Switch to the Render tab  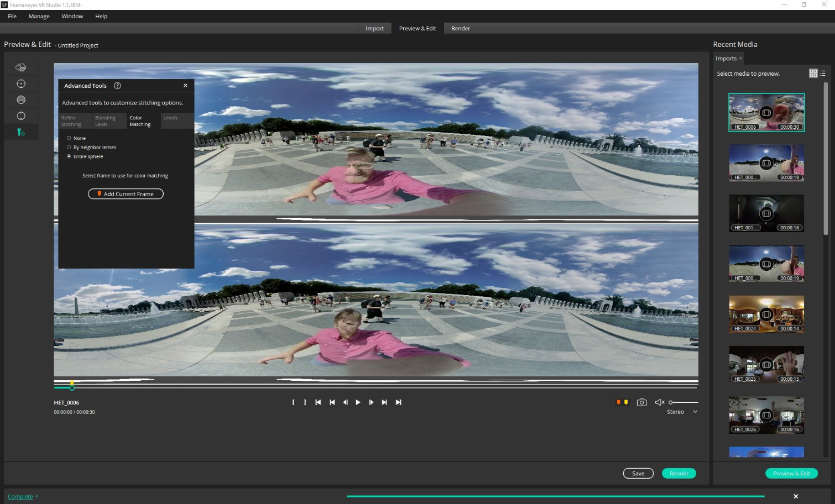coord(460,28)
